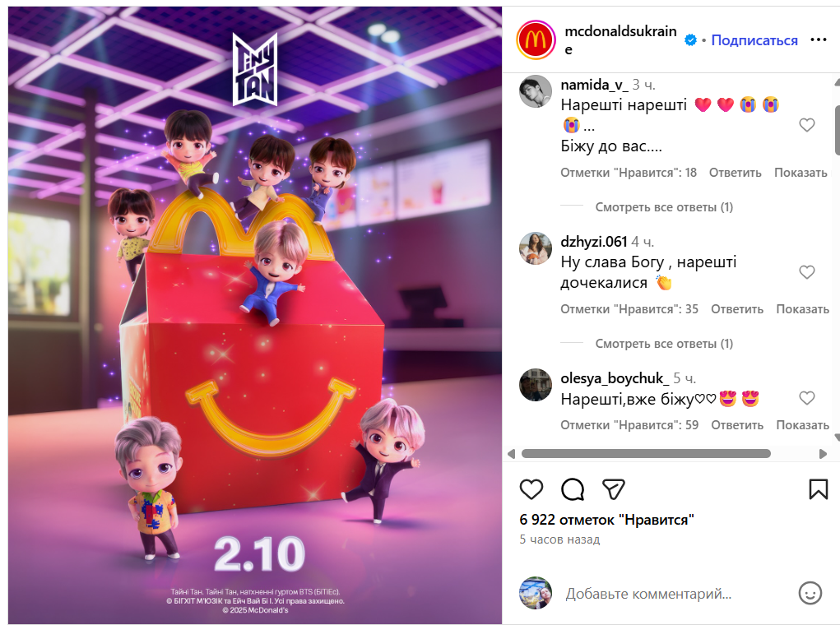Click the horizontal scrollbar thumb under comments
The height and width of the screenshot is (625, 840).
point(646,454)
